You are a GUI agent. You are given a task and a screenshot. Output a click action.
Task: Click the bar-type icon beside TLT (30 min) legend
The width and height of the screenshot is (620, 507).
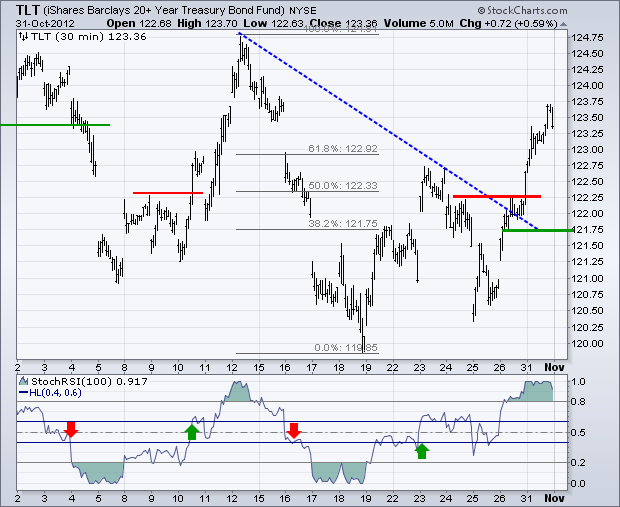click(24, 37)
